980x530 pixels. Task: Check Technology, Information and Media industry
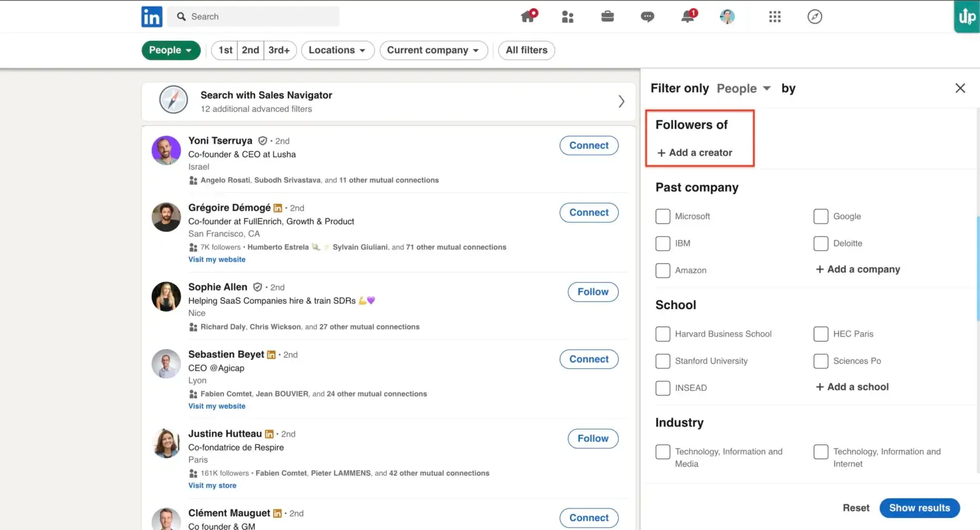coord(663,452)
